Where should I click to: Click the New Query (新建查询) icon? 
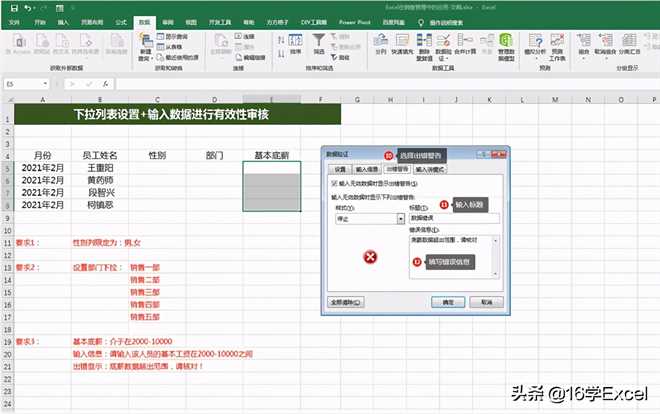click(145, 40)
